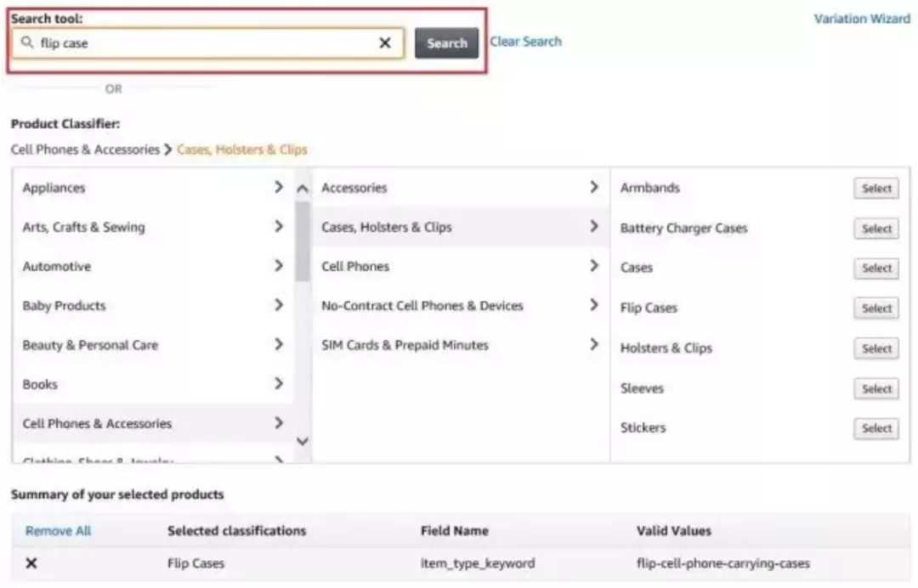Choose Beauty & Personal Care category
This screenshot has height=588, width=918.
pyautogui.click(x=90, y=345)
